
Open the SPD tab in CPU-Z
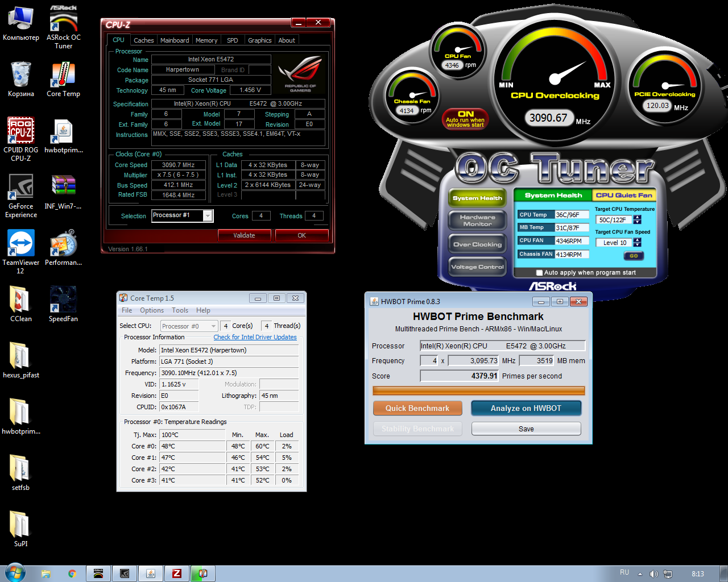pyautogui.click(x=233, y=40)
